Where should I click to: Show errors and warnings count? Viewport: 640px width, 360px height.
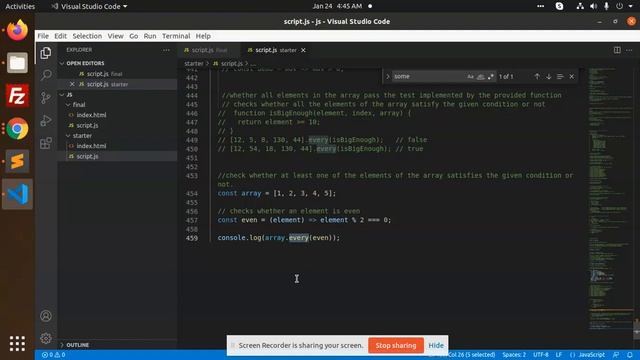53,355
